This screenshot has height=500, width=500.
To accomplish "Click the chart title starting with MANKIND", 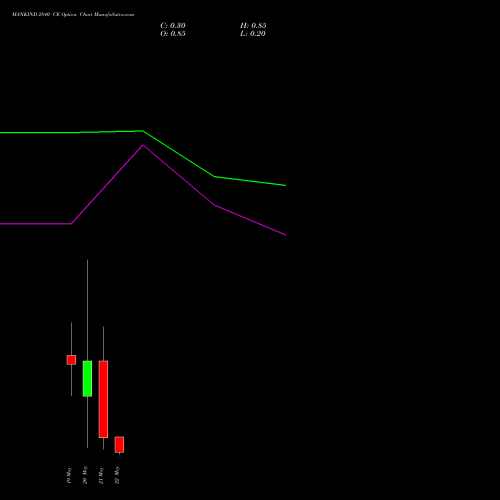I will [x=73, y=15].
